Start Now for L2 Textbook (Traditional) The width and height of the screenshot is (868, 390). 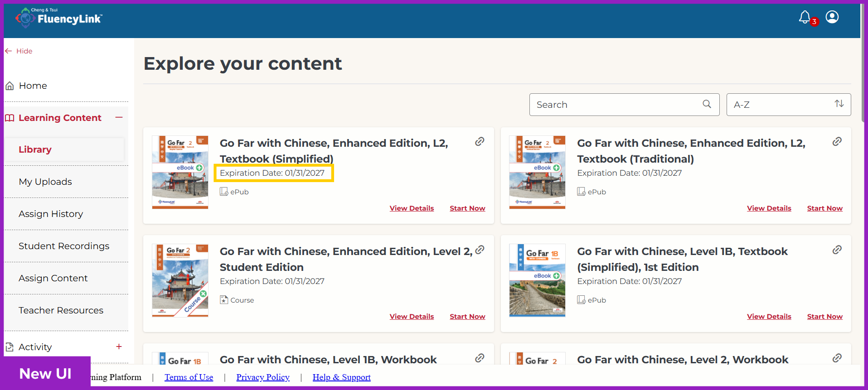tap(824, 208)
